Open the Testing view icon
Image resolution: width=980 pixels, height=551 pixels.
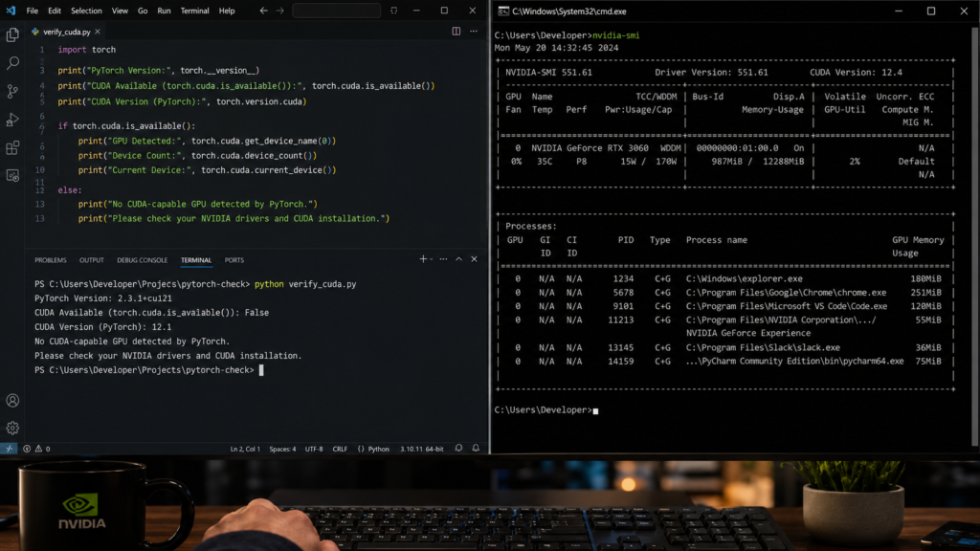(12, 176)
